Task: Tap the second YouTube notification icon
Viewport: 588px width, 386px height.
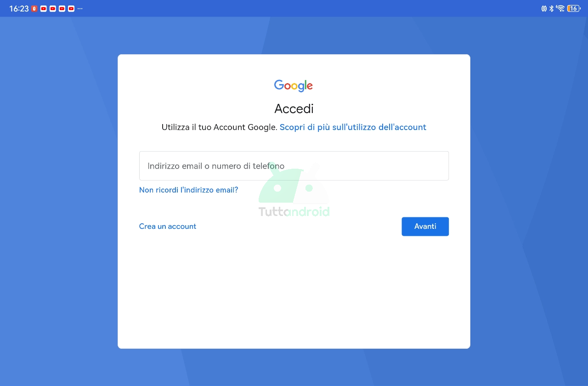Action: click(x=53, y=9)
